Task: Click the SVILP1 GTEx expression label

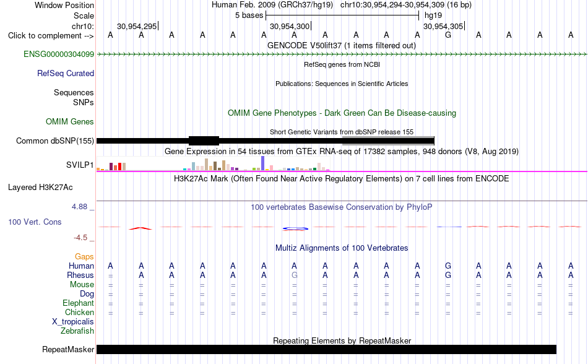Action: [80, 165]
